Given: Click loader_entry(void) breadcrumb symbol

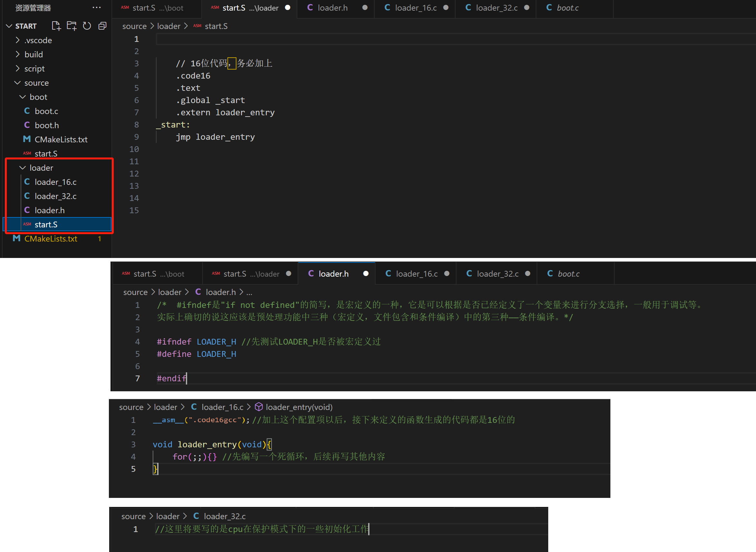Looking at the screenshot, I should pyautogui.click(x=299, y=407).
